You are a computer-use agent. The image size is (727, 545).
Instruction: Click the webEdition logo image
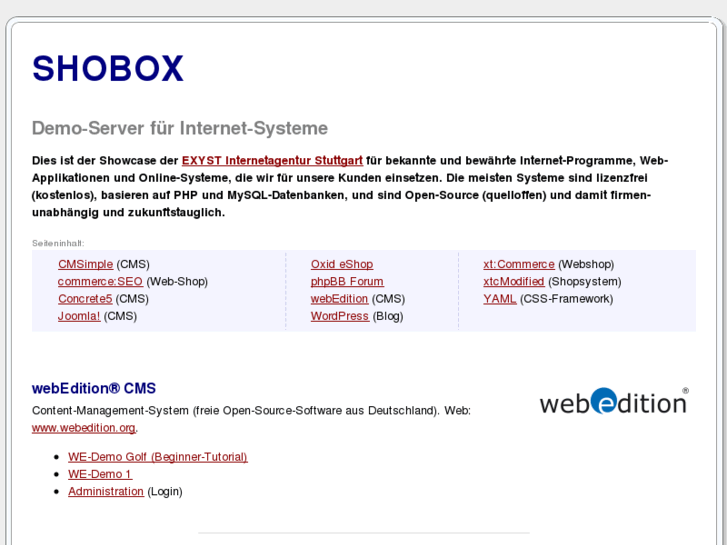coord(614,401)
